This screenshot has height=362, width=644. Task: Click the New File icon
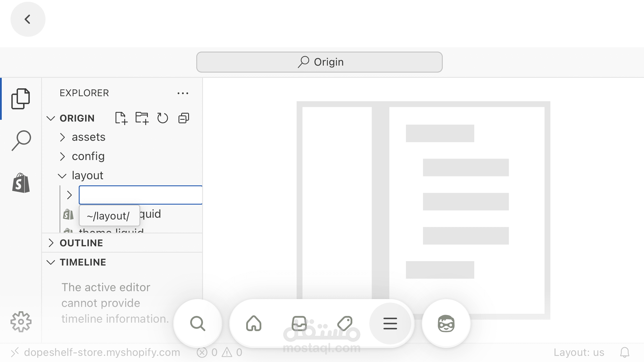point(121,118)
